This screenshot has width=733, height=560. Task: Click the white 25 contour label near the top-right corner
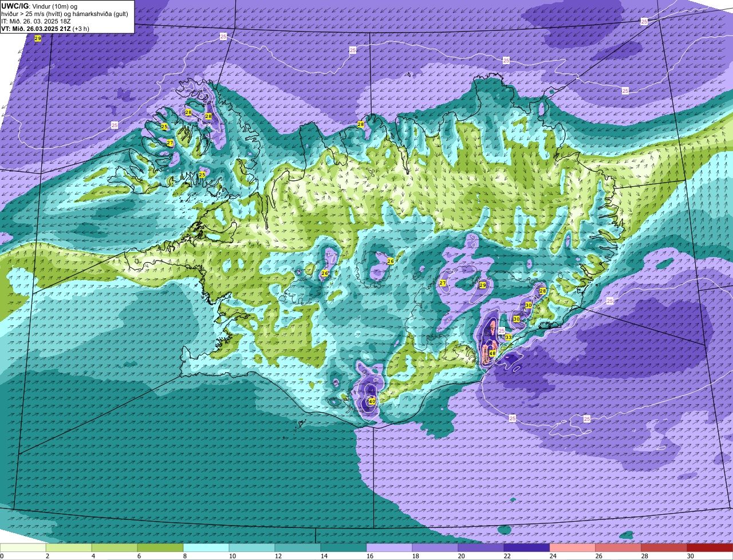(644, 21)
